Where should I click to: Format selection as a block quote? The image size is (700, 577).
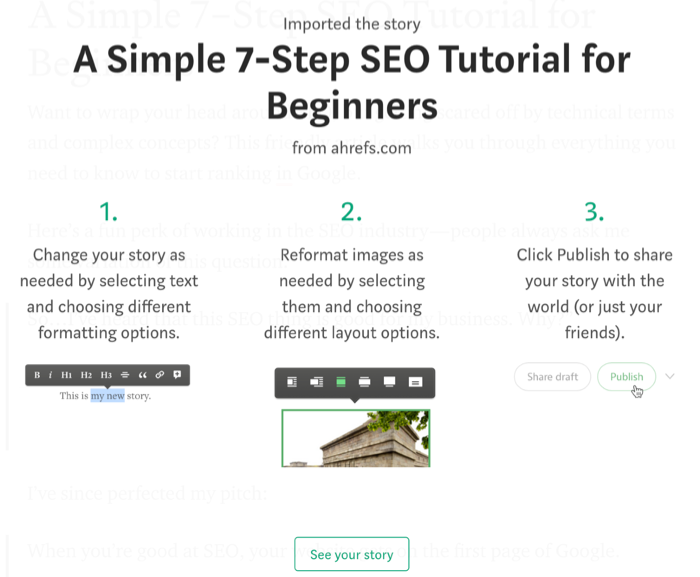(142, 375)
